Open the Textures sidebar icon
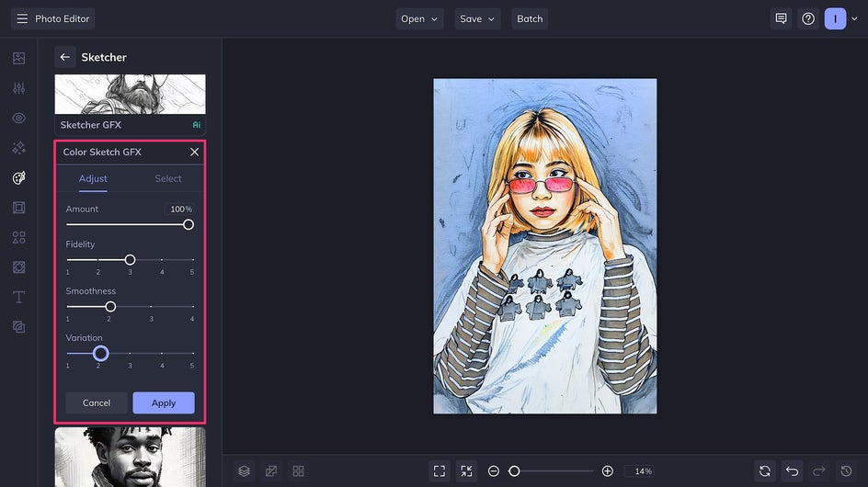 [18, 267]
